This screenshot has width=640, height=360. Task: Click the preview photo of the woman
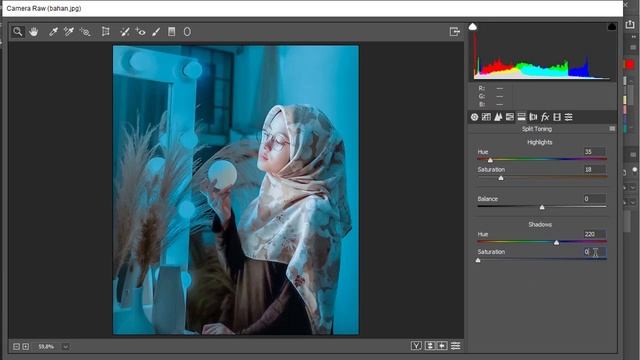[x=236, y=190]
